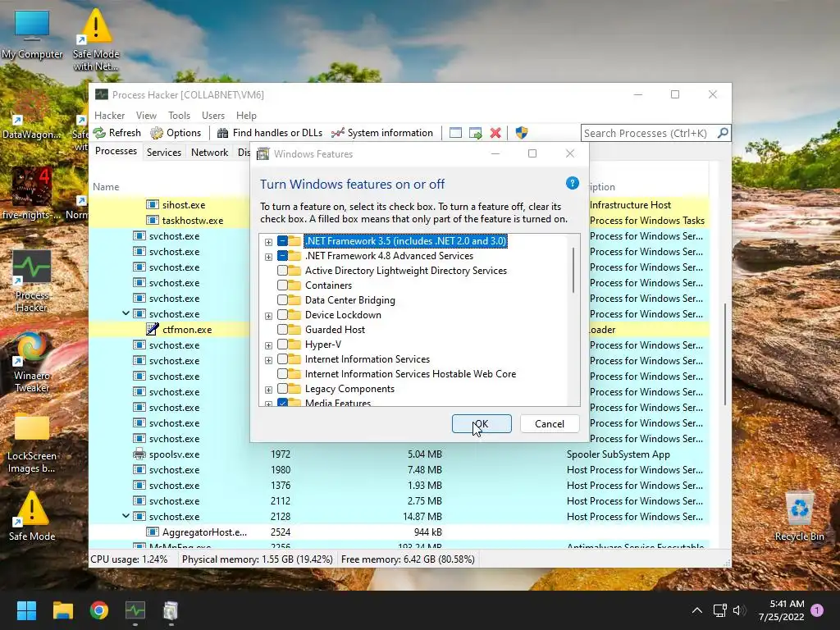Click the red X terminate icon
Viewport: 840px width, 630px height.
495,133
